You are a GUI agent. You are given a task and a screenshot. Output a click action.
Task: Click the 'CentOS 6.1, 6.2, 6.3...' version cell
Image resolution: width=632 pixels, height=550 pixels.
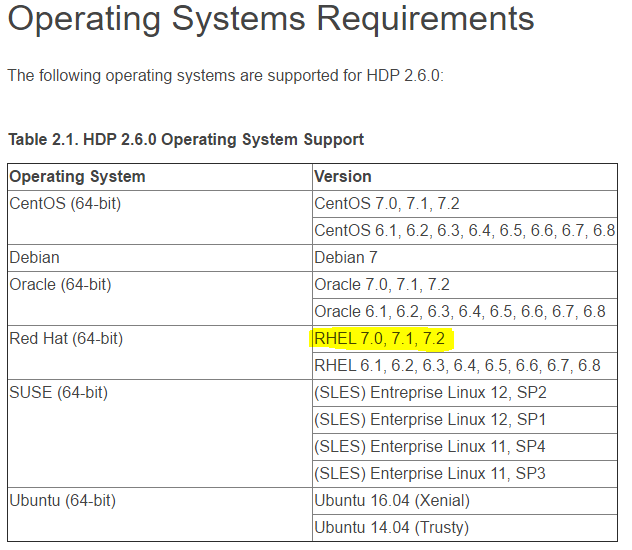[465, 231]
